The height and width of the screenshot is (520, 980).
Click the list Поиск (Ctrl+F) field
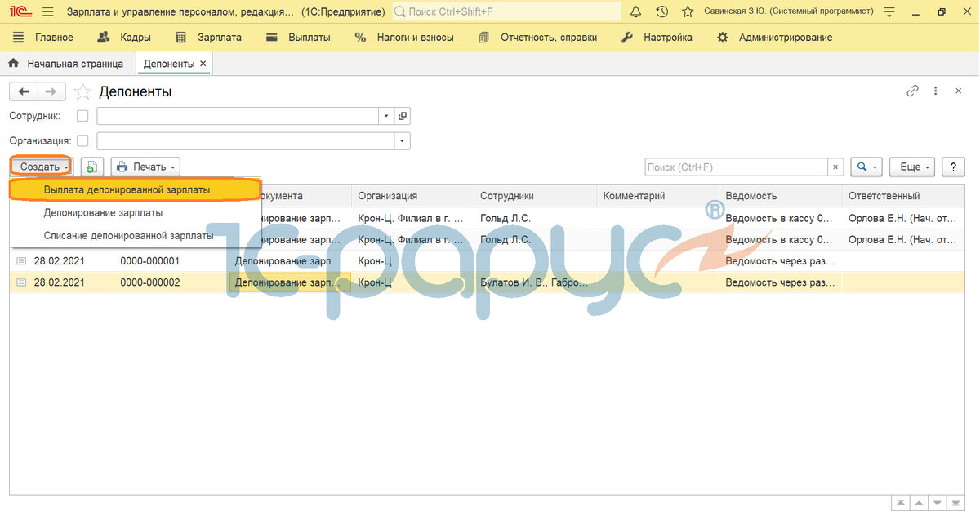pyautogui.click(x=737, y=167)
